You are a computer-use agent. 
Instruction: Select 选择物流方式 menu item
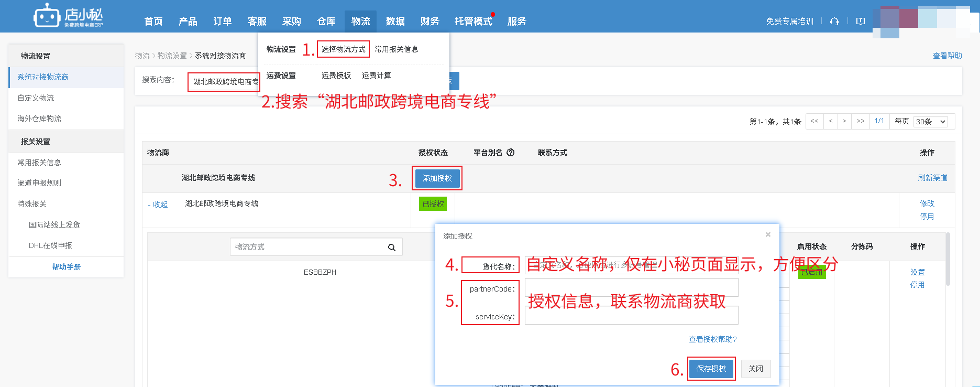click(343, 49)
